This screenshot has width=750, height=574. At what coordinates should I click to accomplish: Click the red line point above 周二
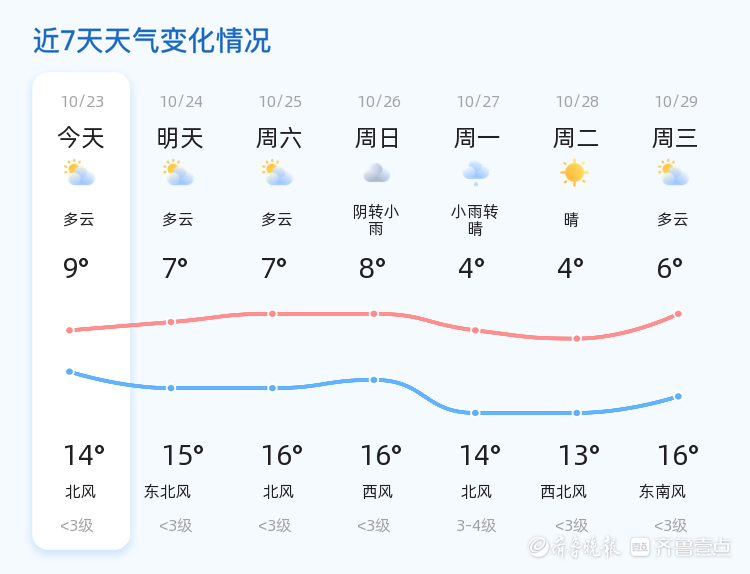coord(577,339)
